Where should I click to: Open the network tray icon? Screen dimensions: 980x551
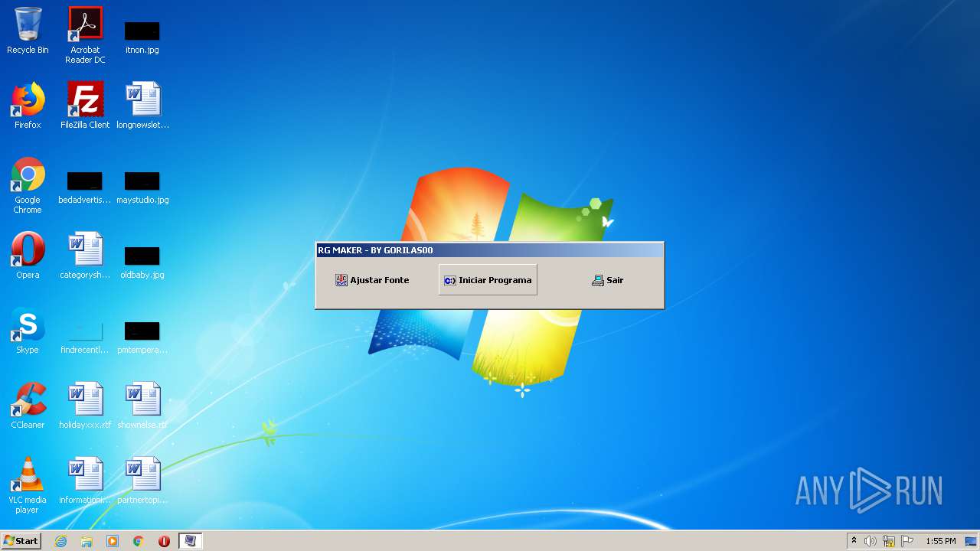click(889, 541)
